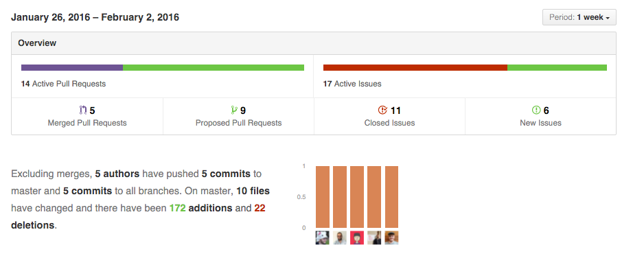Image resolution: width=644 pixels, height=256 pixels.
Task: Open the pink background contributor avatar
Action: 357,238
